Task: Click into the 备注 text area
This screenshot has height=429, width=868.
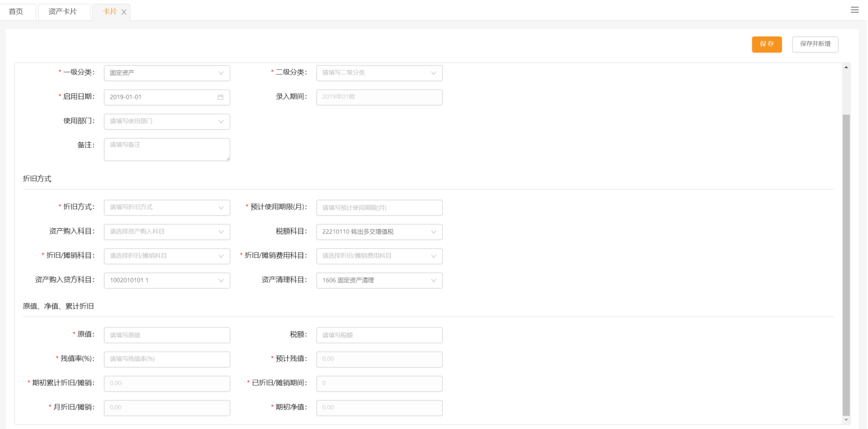Action: pyautogui.click(x=167, y=150)
